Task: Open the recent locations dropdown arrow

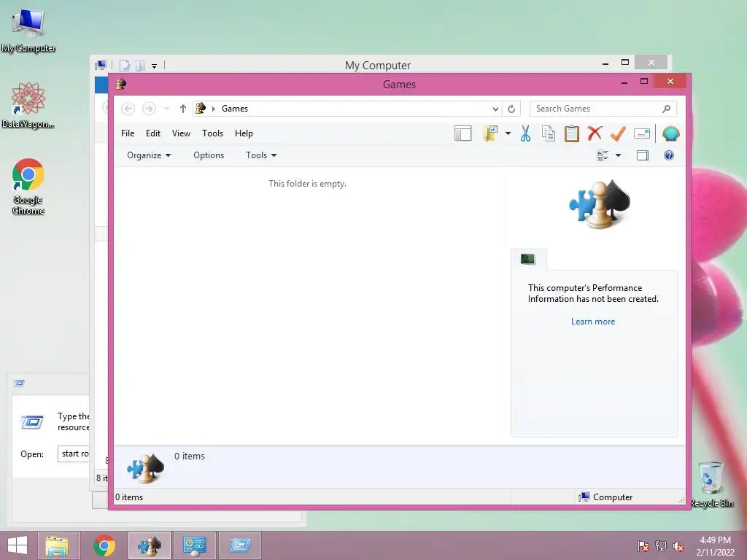Action: (166, 109)
